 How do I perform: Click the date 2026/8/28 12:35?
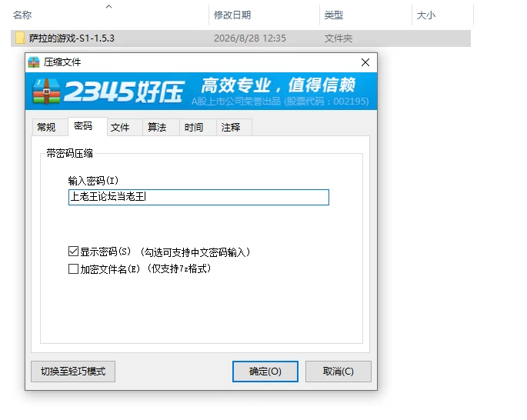pos(250,38)
